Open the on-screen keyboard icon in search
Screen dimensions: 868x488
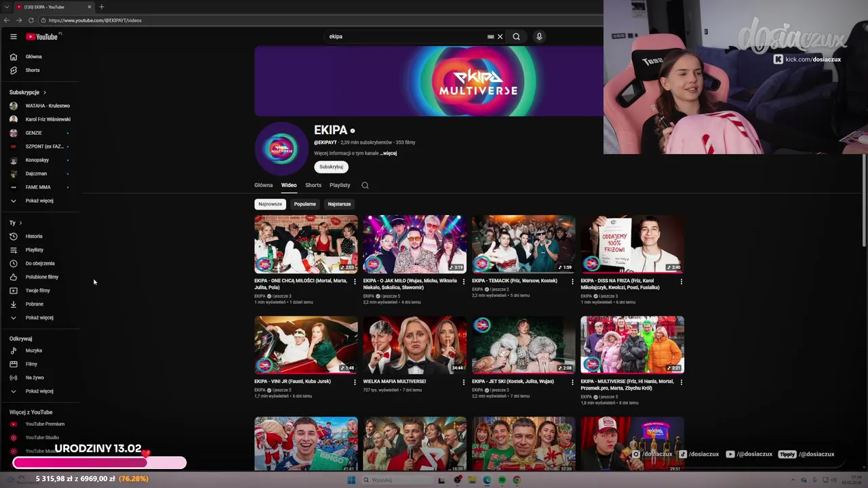pyautogui.click(x=490, y=37)
